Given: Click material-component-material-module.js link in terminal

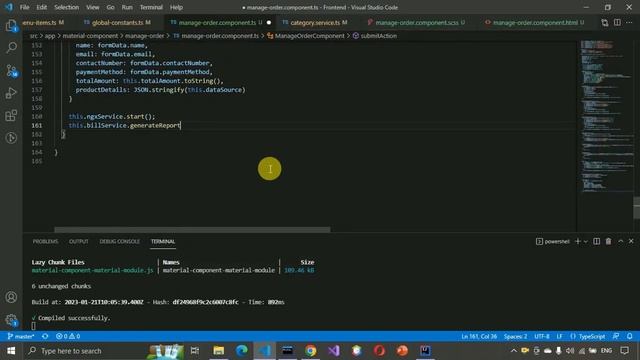Looking at the screenshot, I should click(93, 270).
